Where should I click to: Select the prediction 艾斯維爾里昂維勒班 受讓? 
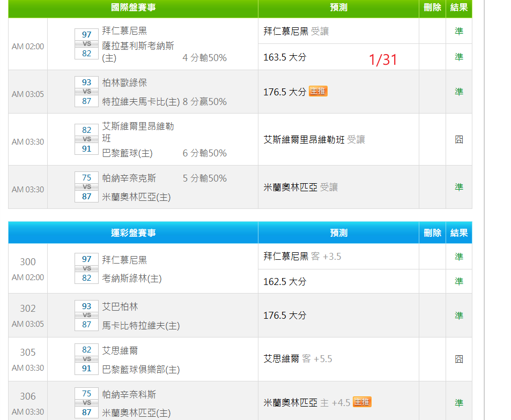tap(314, 140)
